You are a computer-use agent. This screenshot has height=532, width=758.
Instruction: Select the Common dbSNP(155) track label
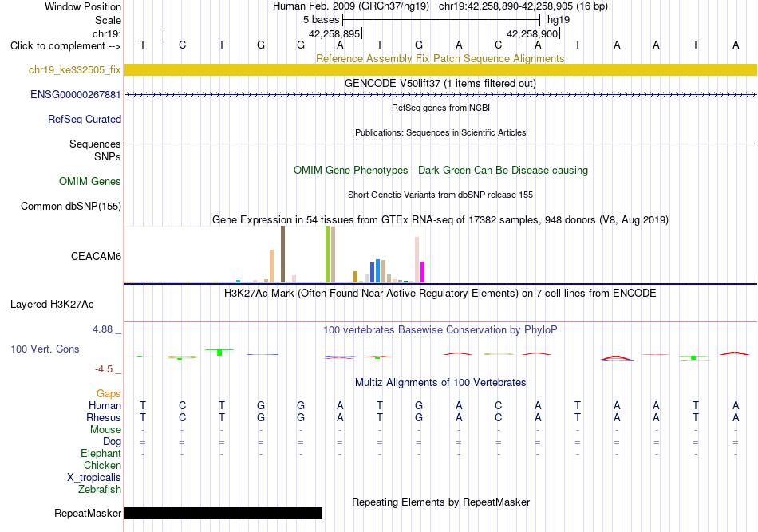(71, 207)
